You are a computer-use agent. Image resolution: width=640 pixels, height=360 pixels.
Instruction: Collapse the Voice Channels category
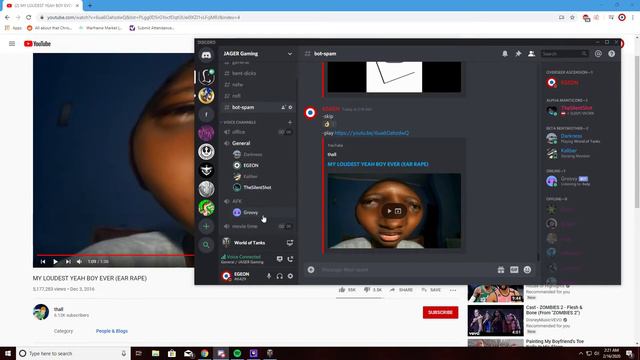click(240, 122)
